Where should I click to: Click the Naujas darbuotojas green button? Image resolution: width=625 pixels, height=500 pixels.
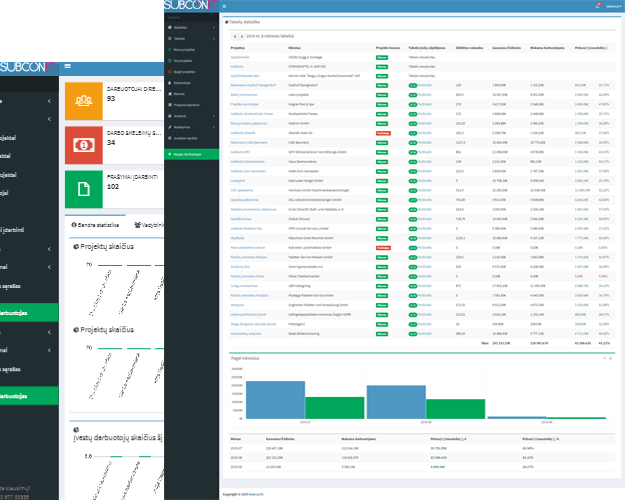tap(191, 154)
